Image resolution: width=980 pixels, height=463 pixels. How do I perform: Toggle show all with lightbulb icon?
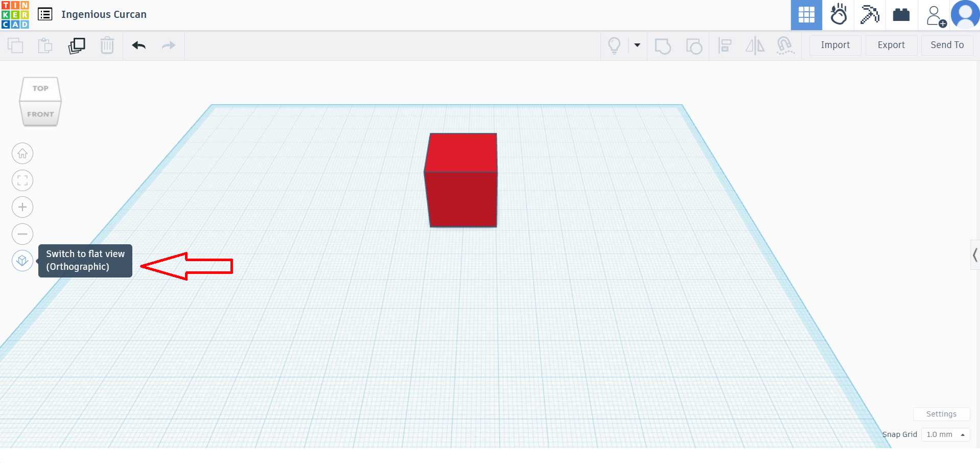pos(614,45)
